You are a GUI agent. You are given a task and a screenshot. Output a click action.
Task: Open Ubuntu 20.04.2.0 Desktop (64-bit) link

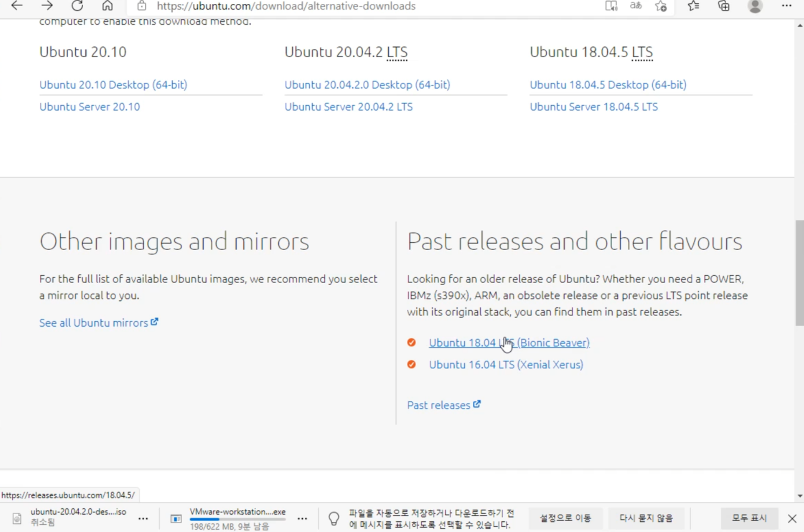[x=367, y=85]
